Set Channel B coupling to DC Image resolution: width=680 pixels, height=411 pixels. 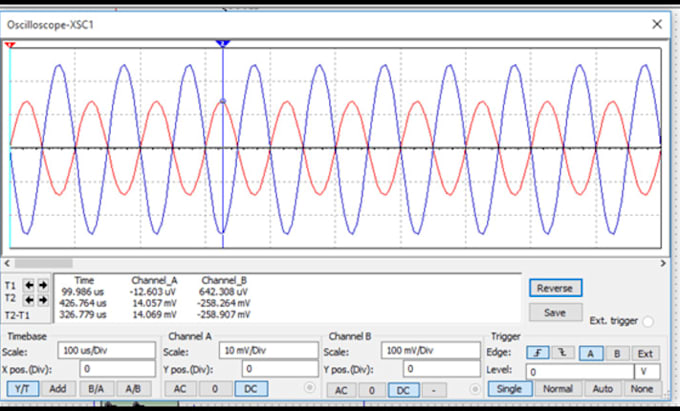(x=403, y=390)
